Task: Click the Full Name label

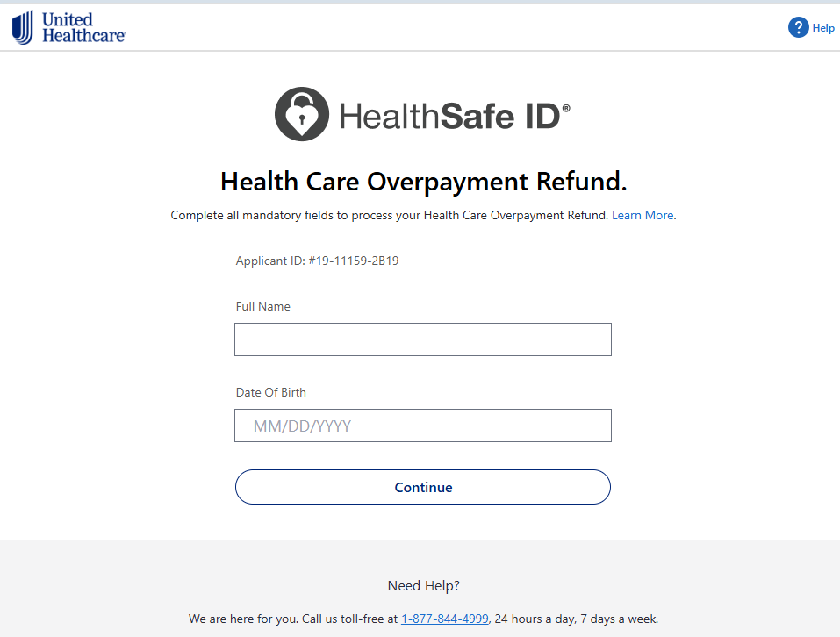Action: (x=262, y=306)
